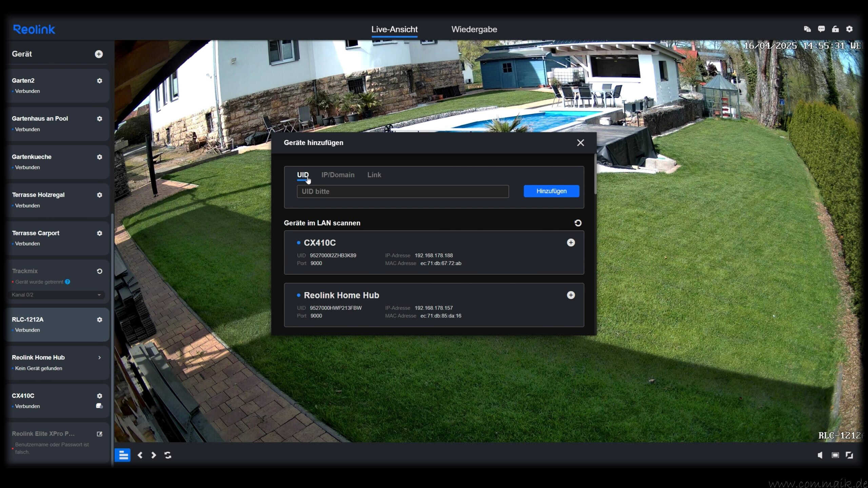868x488 pixels.
Task: Click the help question mark next to Gerät wurde getrennt
Action: (67, 282)
